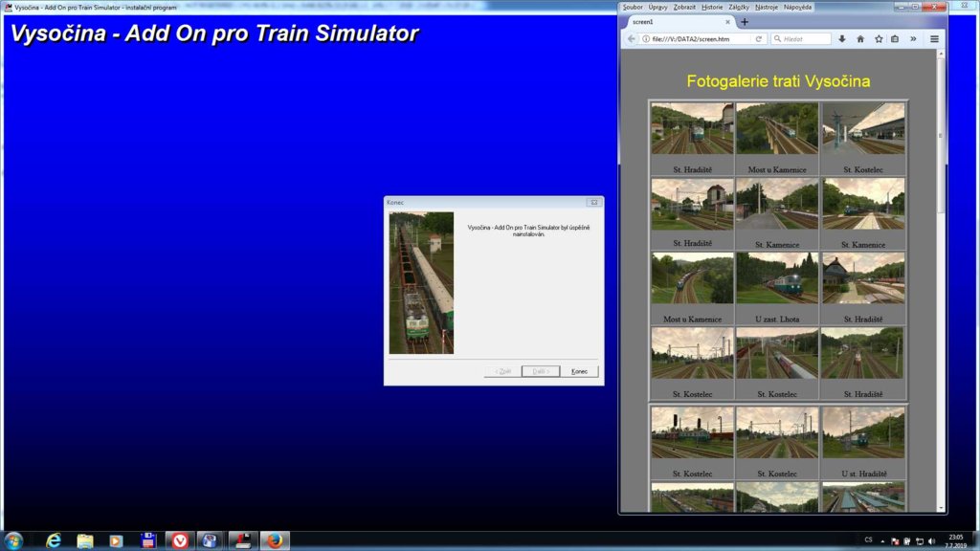This screenshot has height=551, width=980.
Task: Open top-row Most u Kamenice thumbnail
Action: tap(777, 128)
